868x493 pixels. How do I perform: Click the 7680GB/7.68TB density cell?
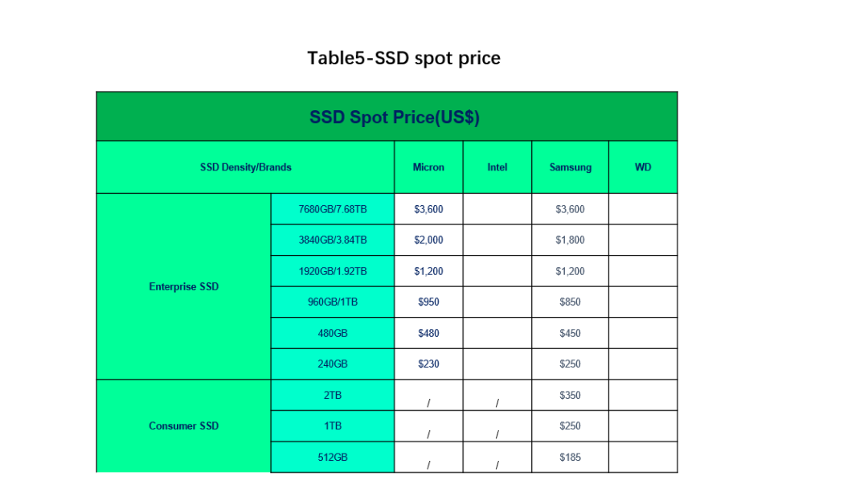tap(332, 209)
